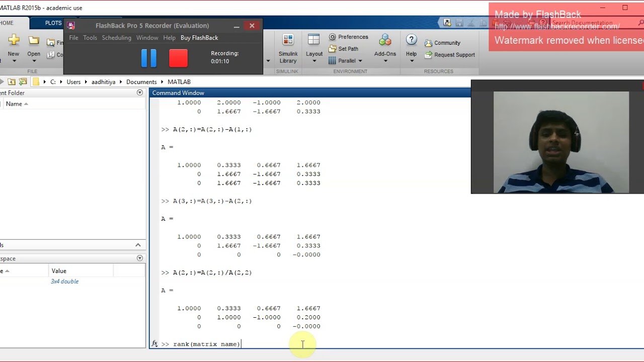Viewport: 644px width, 362px height.
Task: Expand the Layout dropdown arrow
Action: point(314,61)
